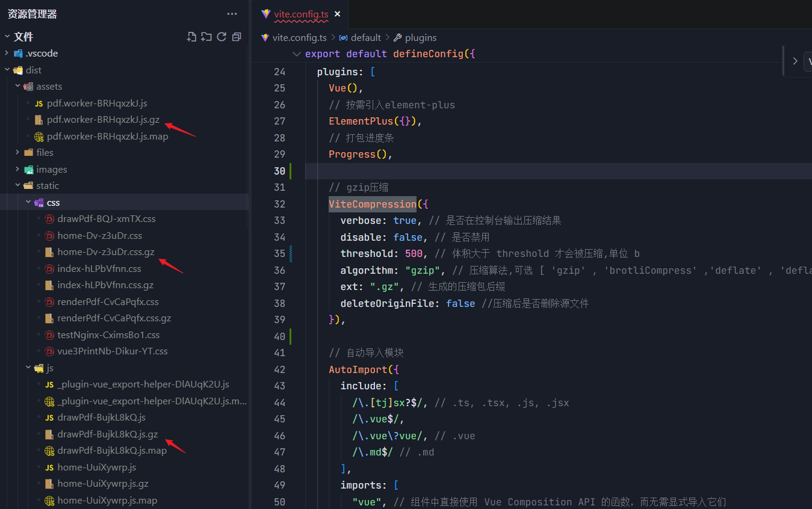
Task: Click the New Folder icon in explorer
Action: coord(206,37)
